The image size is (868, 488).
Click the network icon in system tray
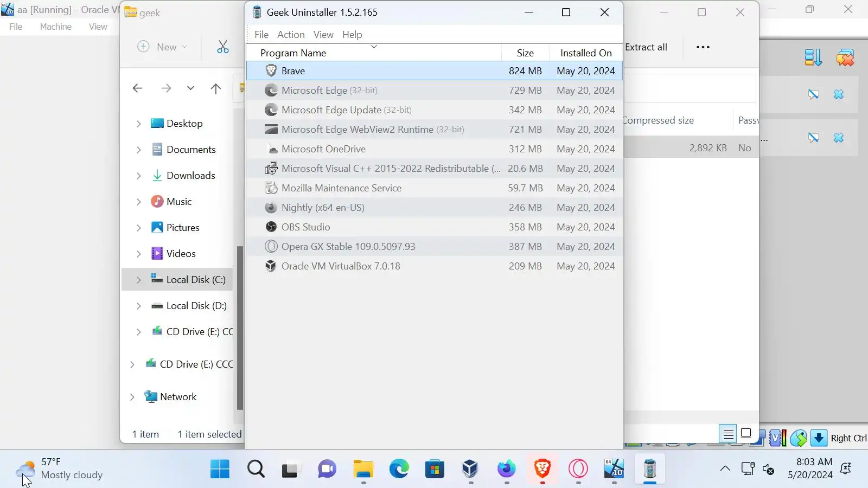point(748,469)
